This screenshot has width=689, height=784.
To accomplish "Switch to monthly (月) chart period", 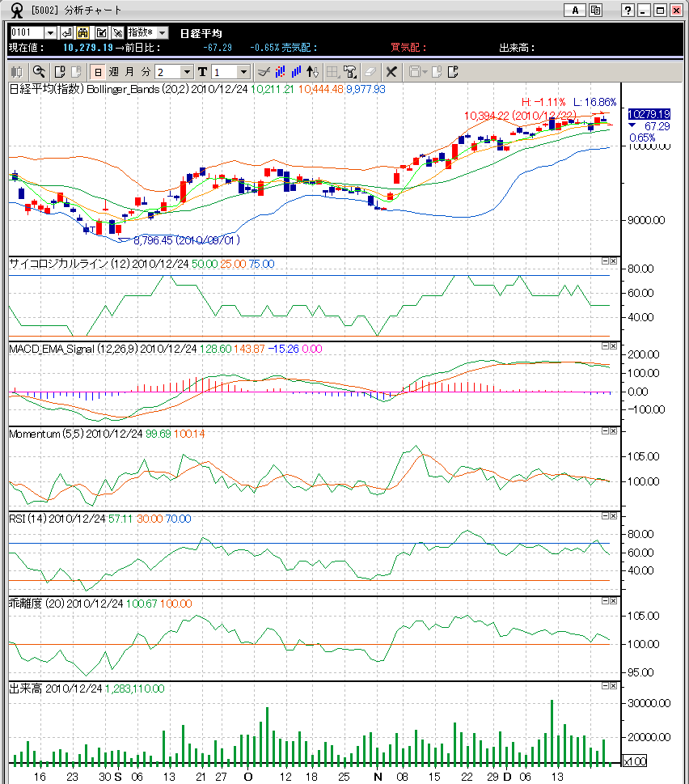I will pos(129,71).
